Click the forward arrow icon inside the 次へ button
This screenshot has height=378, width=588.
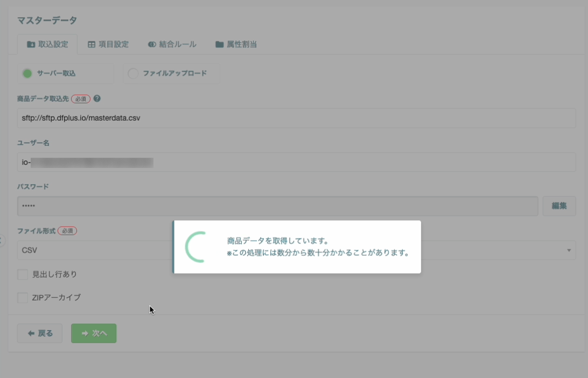point(85,333)
